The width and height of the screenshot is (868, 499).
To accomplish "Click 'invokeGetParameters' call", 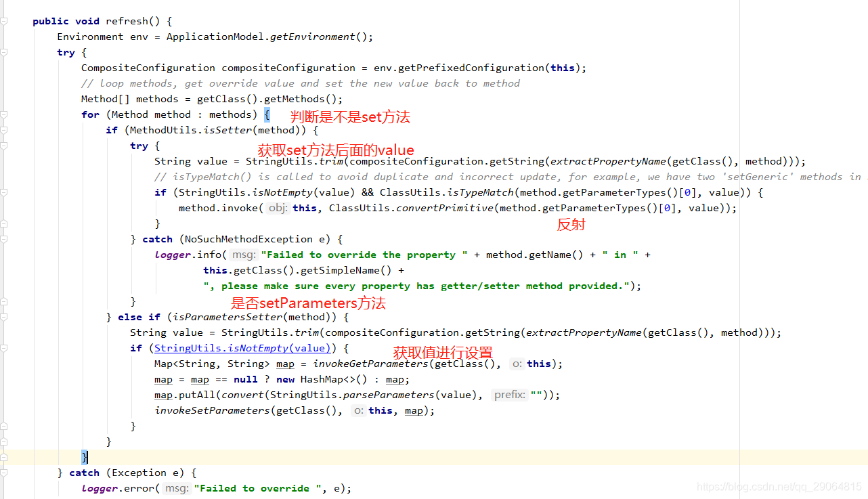I will 370,364.
